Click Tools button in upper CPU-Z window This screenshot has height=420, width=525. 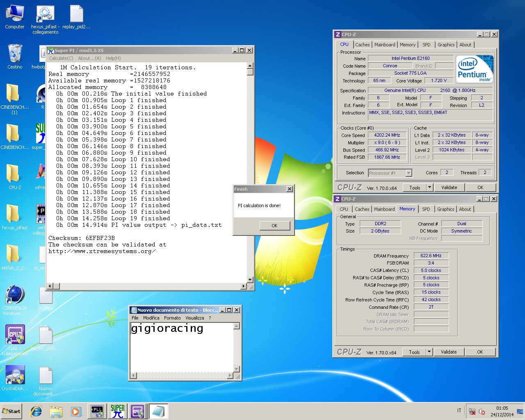tap(415, 187)
